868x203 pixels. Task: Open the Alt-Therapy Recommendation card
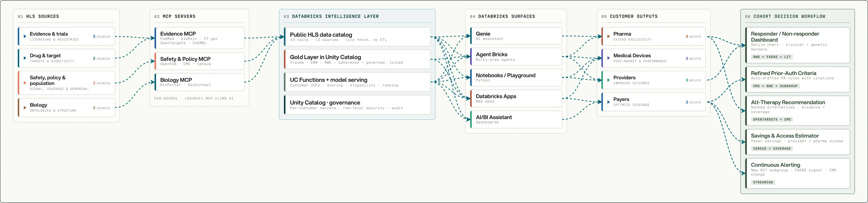point(798,111)
